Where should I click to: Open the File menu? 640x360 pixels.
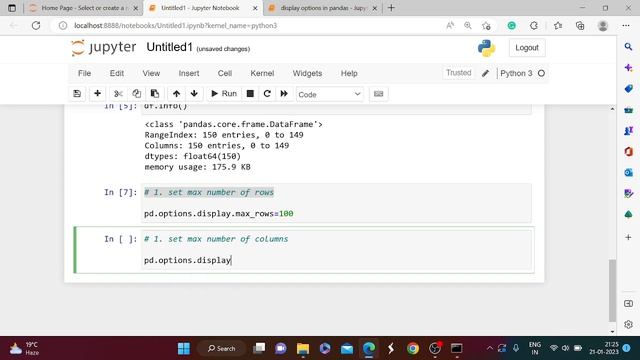[84, 73]
